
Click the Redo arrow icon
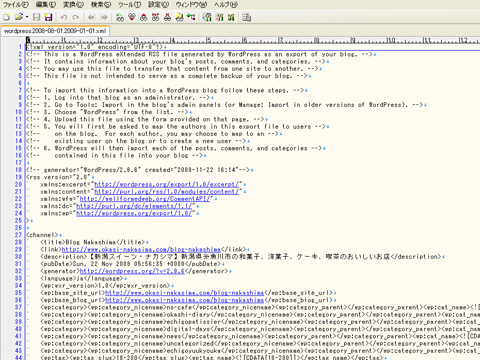[76, 17]
